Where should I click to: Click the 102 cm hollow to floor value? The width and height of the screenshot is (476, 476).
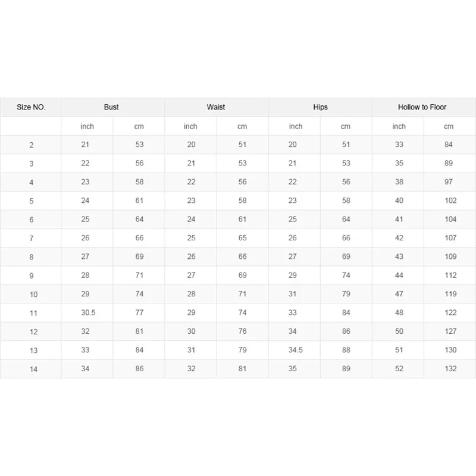click(450, 201)
